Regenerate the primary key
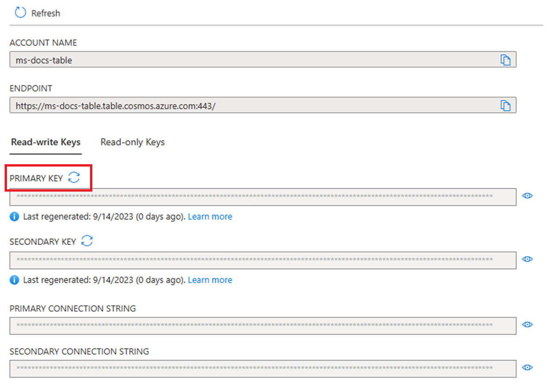The image size is (554, 392). tap(74, 177)
